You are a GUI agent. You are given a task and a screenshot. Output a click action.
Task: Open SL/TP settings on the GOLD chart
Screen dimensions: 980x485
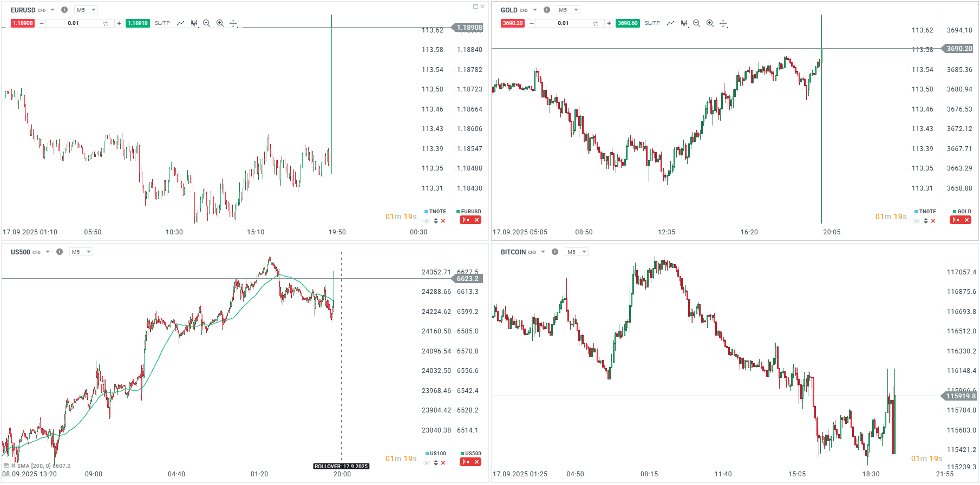coord(652,23)
